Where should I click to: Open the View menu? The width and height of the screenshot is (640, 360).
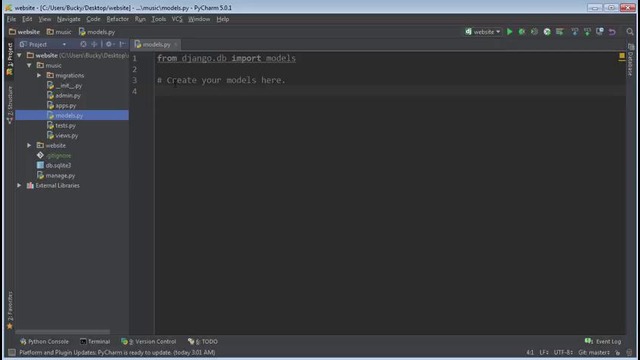(44, 19)
